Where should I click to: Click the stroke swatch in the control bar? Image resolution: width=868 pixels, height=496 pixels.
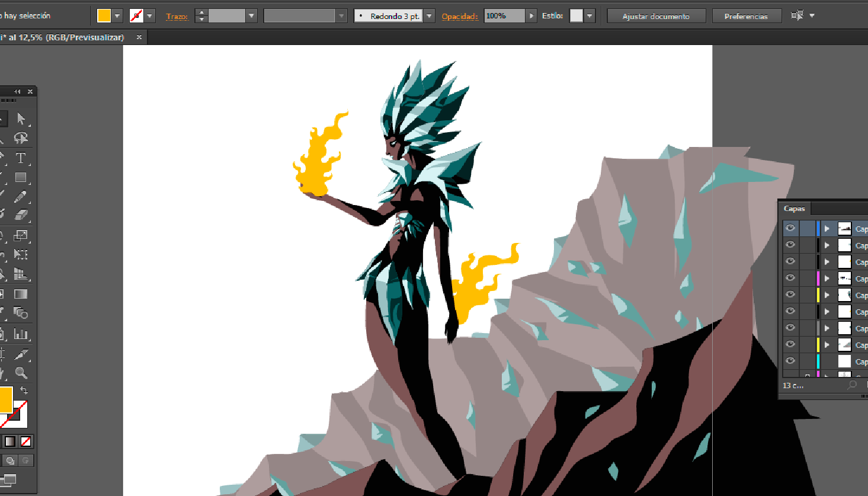[x=136, y=16]
